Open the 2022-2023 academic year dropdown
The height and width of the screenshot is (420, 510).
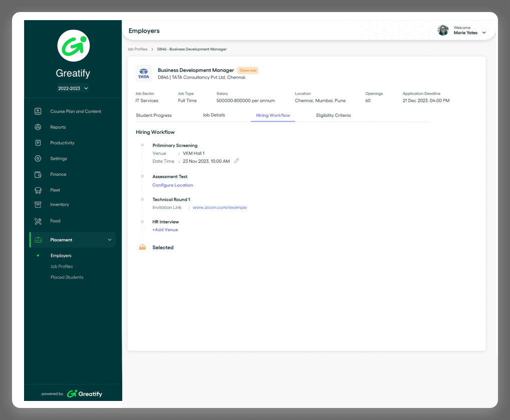pyautogui.click(x=73, y=88)
